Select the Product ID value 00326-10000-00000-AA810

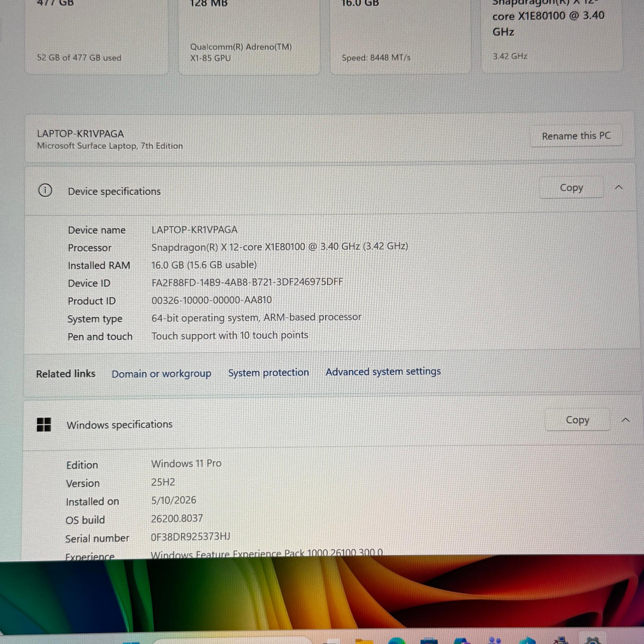pos(212,300)
